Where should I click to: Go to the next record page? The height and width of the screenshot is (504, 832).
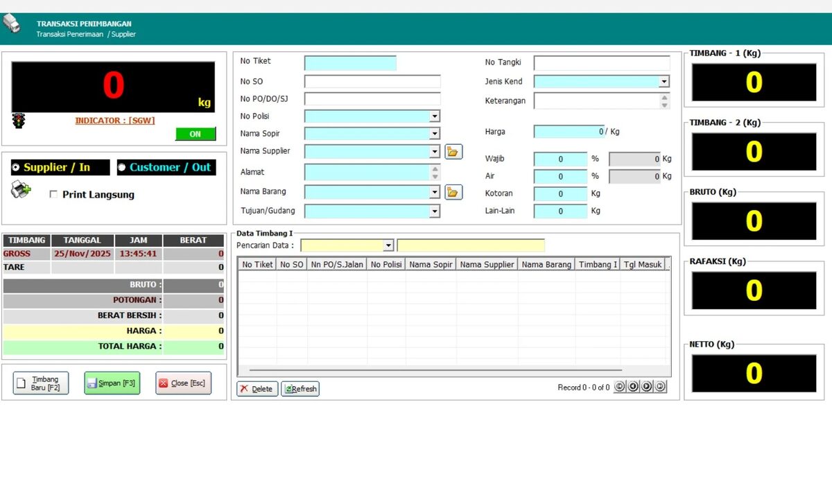[x=647, y=387]
